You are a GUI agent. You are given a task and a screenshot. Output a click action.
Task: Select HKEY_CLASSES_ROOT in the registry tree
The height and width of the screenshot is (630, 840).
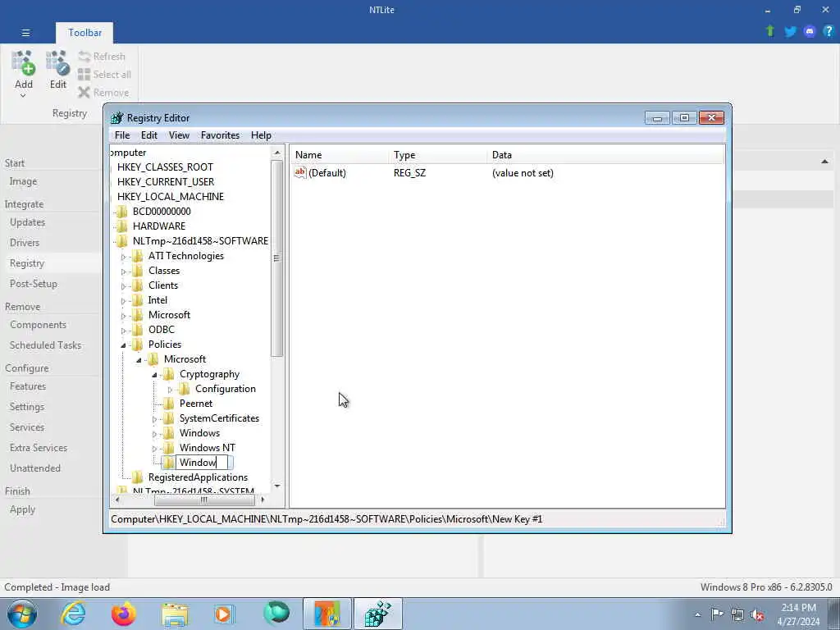click(x=165, y=167)
